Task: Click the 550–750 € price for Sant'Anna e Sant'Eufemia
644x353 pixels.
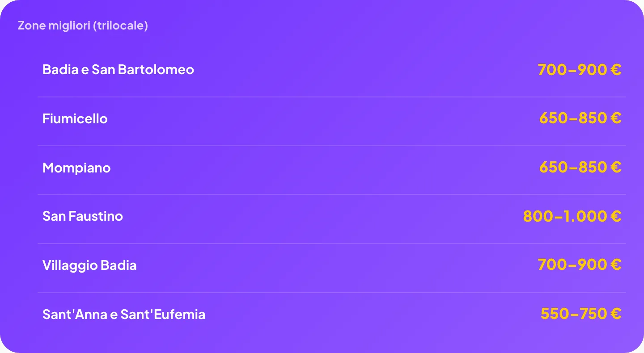Action: coord(581,314)
